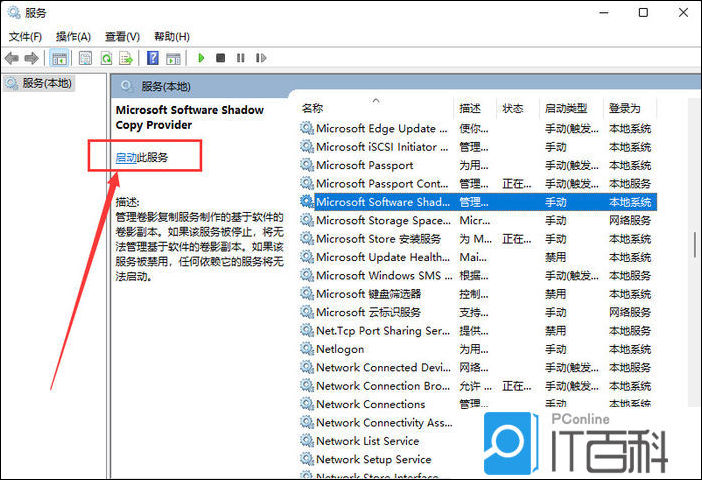
Task: Click the 启动 link to start service
Action: [x=126, y=158]
